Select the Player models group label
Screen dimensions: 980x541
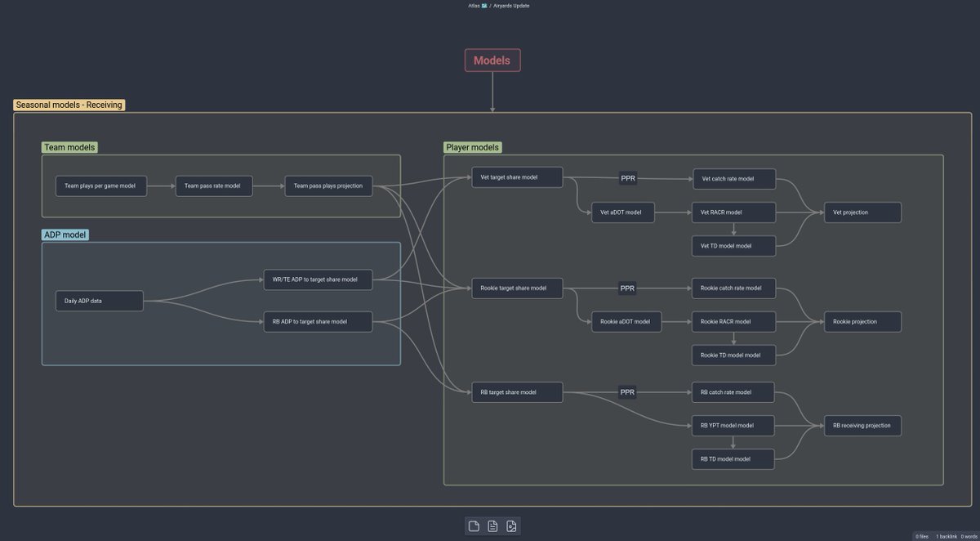472,147
